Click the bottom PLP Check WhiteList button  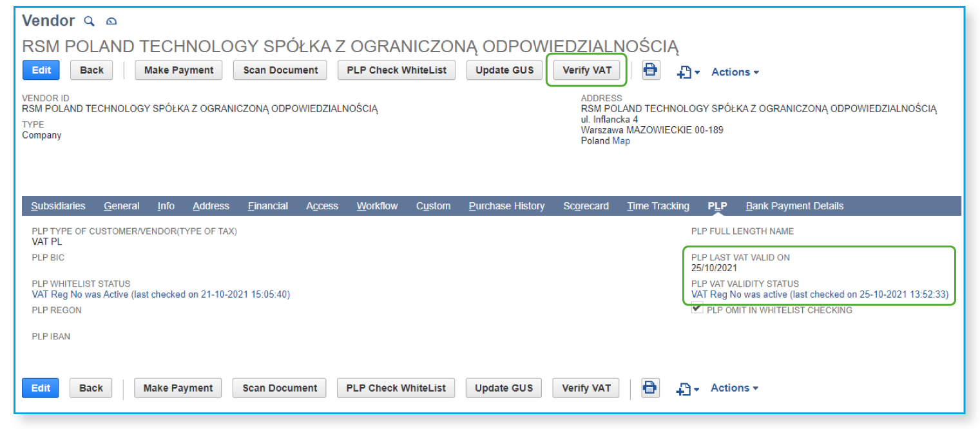pyautogui.click(x=396, y=388)
